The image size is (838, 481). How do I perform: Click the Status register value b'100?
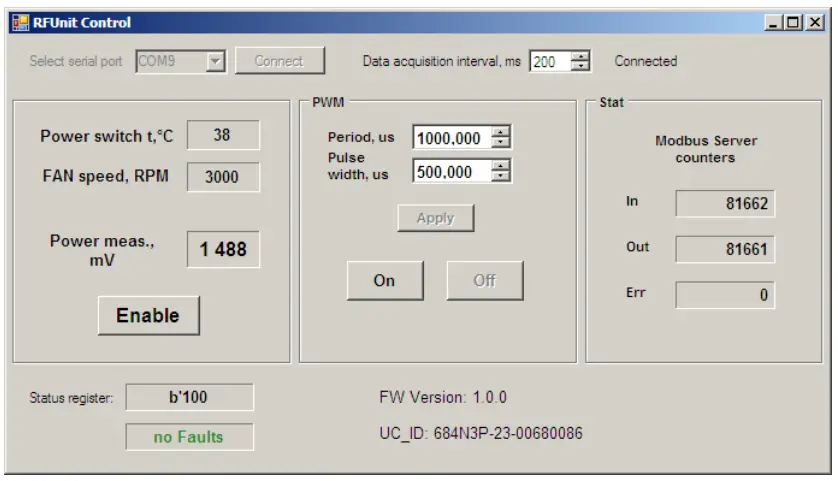point(190,397)
